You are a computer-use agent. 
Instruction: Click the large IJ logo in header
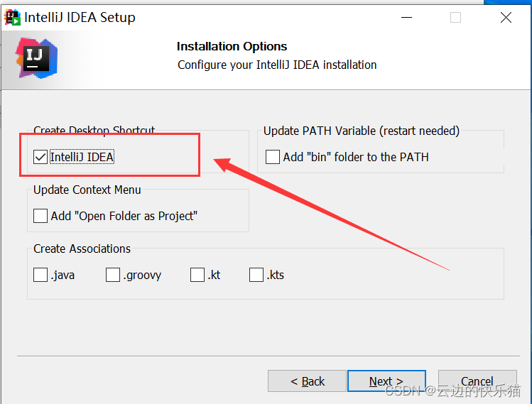click(36, 58)
